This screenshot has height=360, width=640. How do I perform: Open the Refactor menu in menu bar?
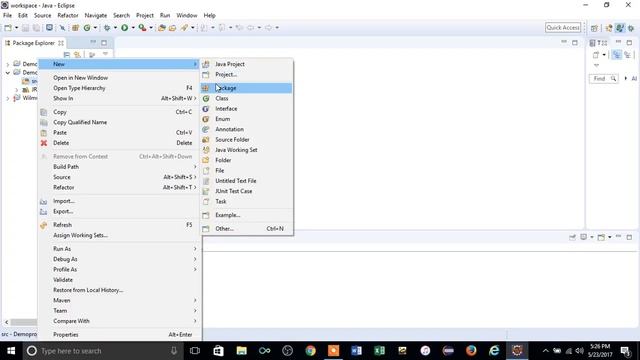point(68,16)
